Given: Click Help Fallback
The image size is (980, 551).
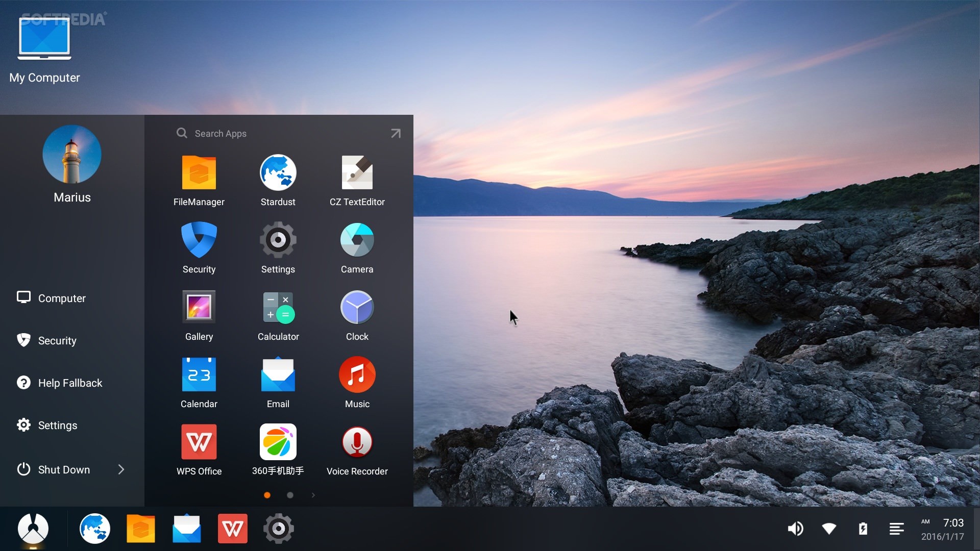Looking at the screenshot, I should coord(69,383).
